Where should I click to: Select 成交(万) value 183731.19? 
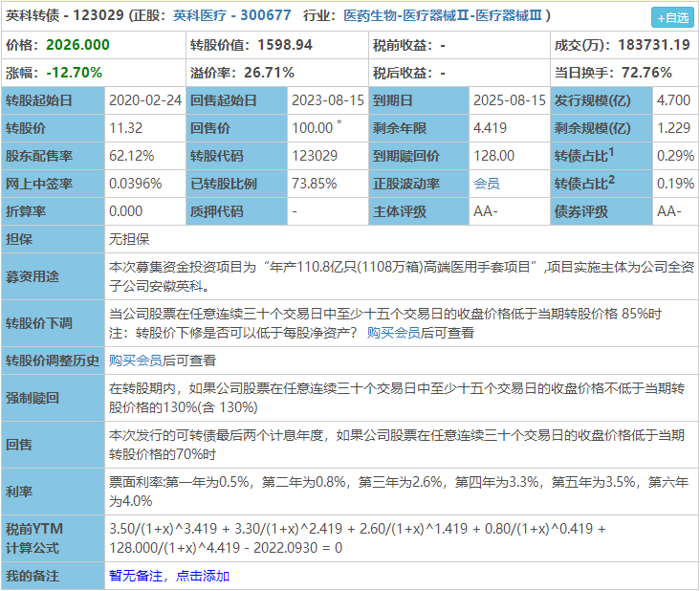tap(654, 45)
